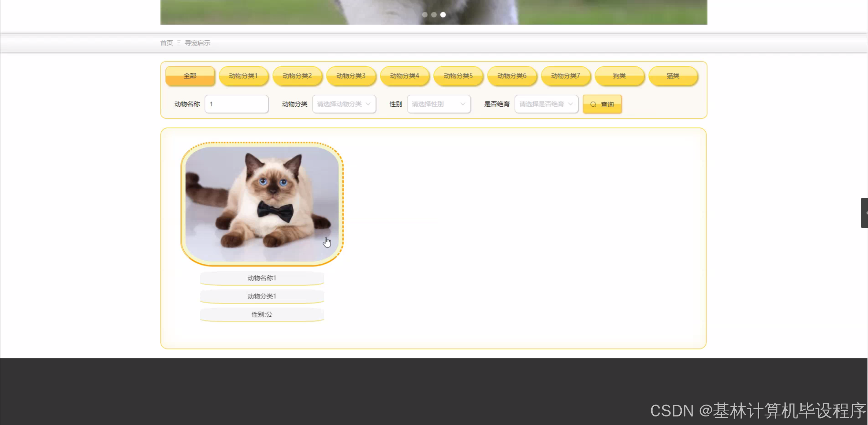Click the 寻宠启示 breadcrumb item

pyautogui.click(x=197, y=43)
